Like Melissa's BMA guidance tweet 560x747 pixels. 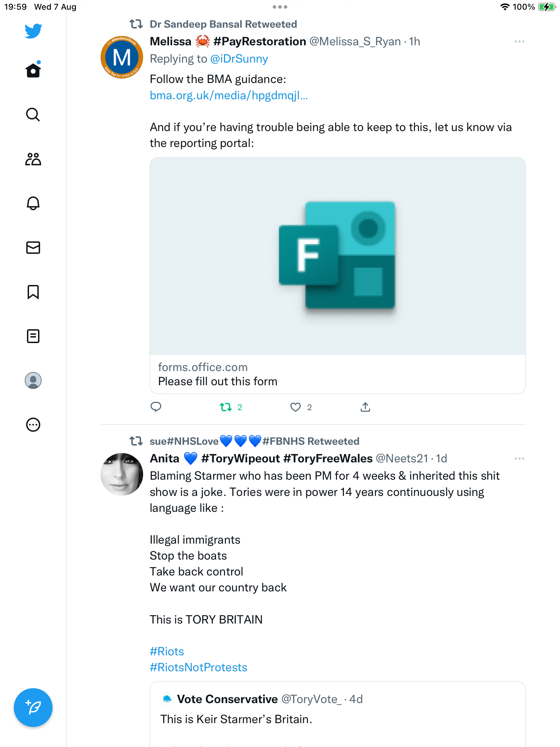(296, 407)
